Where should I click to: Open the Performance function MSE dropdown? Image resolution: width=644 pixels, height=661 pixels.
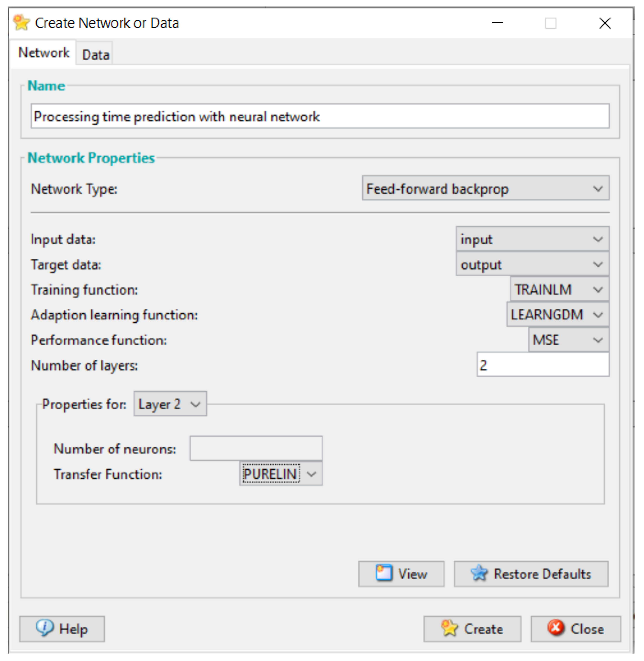click(569, 340)
